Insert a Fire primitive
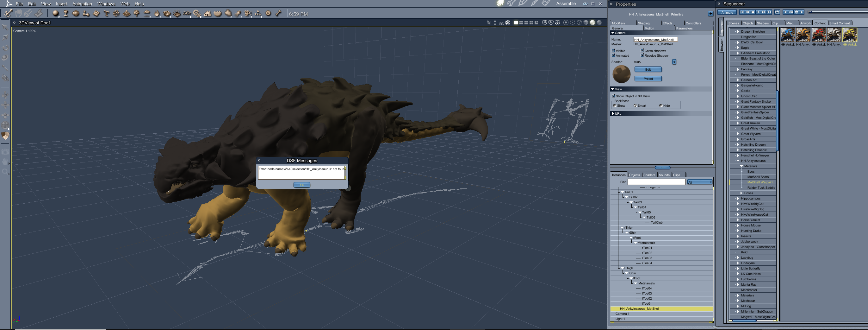 tap(157, 14)
